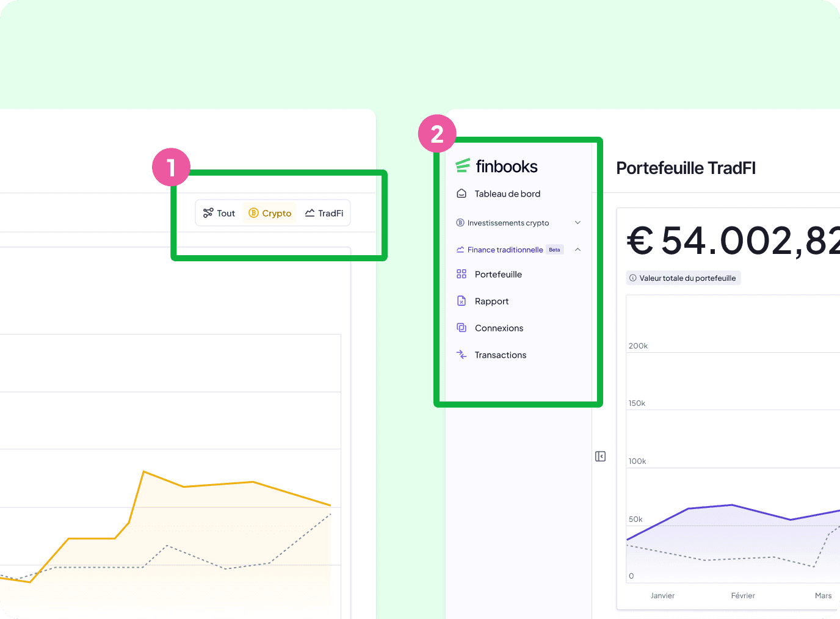Image resolution: width=840 pixels, height=619 pixels.
Task: Click the Tableau de bord home icon
Action: tap(462, 194)
